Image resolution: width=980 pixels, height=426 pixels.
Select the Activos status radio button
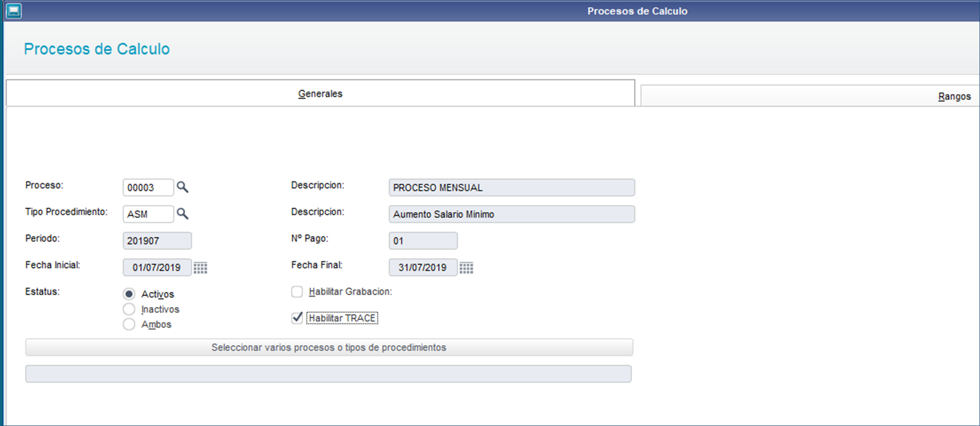129,294
